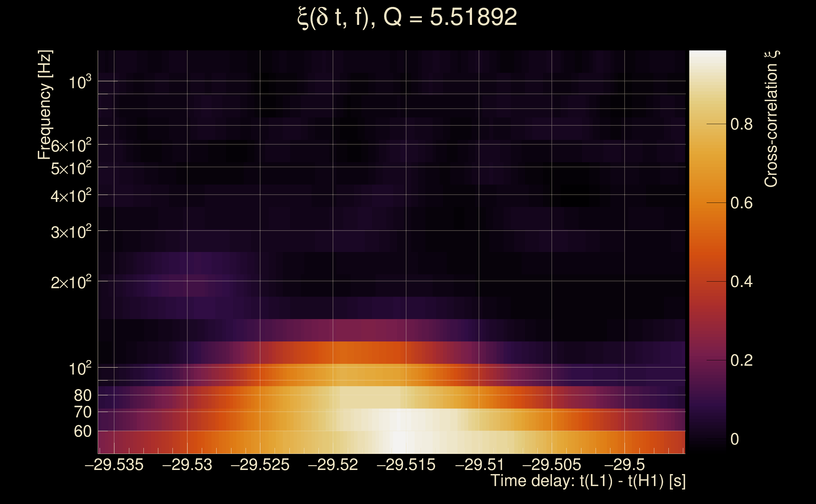Click the 4×10² frequency tick label

pos(71,196)
